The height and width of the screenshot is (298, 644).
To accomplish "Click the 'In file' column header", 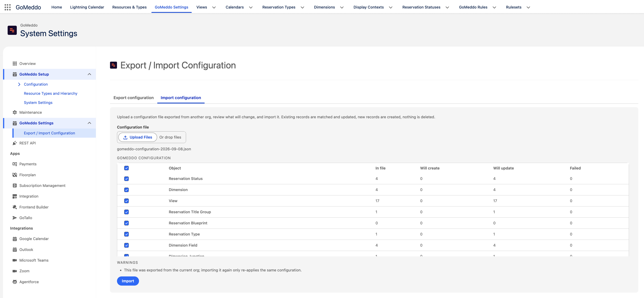I will pyautogui.click(x=381, y=168).
